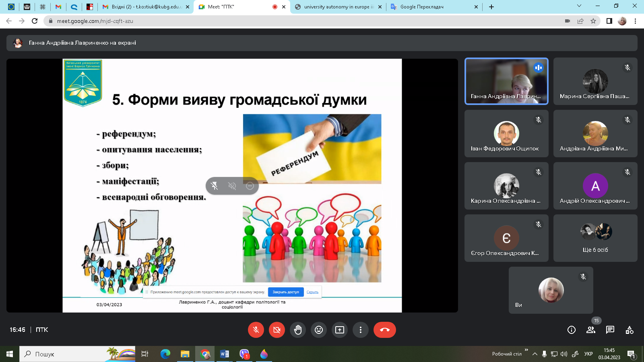This screenshot has height=362, width=644.
Task: Switch to the university autonomy in europe tab
Action: coord(338,6)
